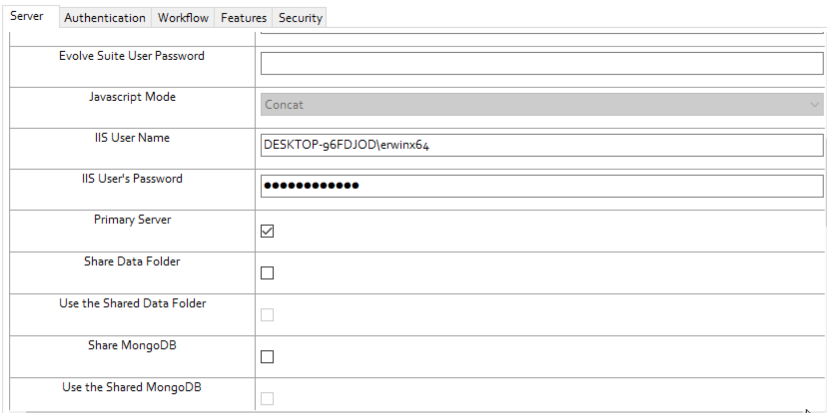Open the Javascript Mode dropdown
827x413 pixels.
540,104
